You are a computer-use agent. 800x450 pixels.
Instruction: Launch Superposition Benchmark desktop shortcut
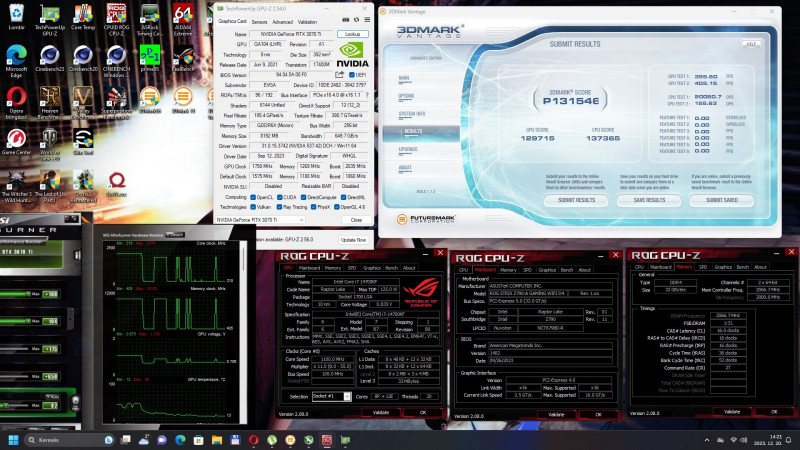[116, 103]
